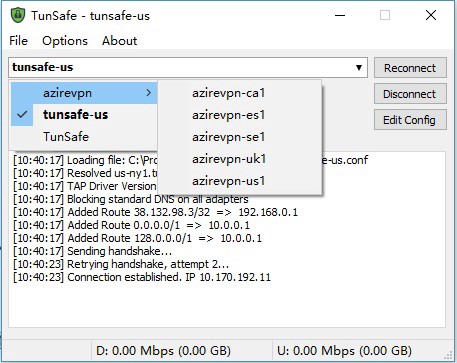This screenshot has width=457, height=363.
Task: Click the Edit Config button
Action: [410, 120]
